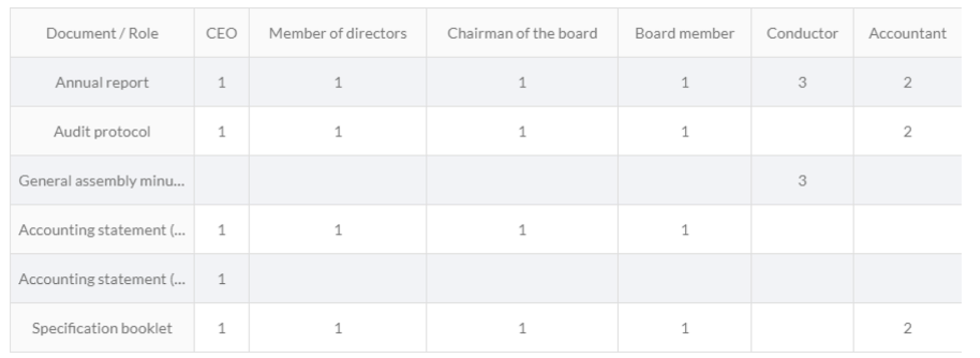Click the Document / Role column header
The image size is (980, 358).
coord(102,33)
